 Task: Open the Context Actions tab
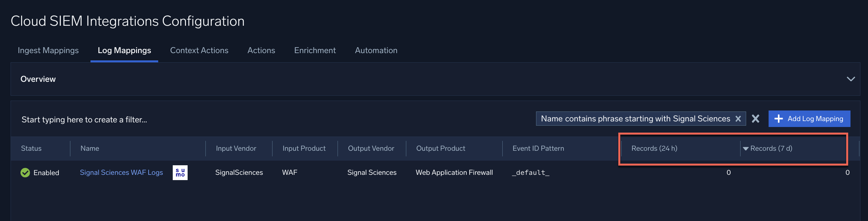[199, 50]
